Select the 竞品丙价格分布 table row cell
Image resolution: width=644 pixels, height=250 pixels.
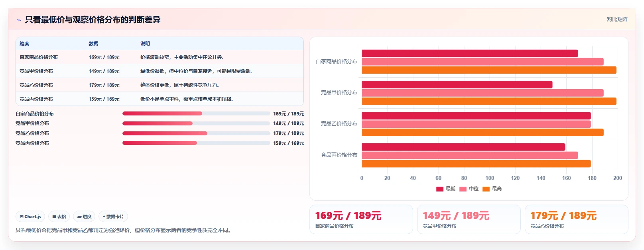[x=36, y=99]
